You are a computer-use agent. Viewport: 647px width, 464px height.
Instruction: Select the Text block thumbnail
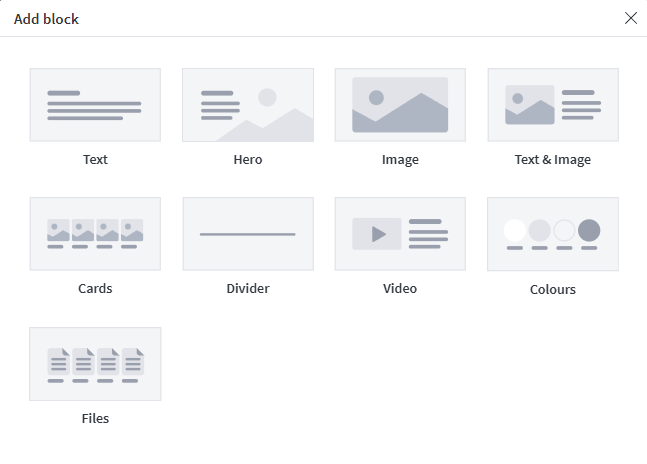(x=95, y=105)
